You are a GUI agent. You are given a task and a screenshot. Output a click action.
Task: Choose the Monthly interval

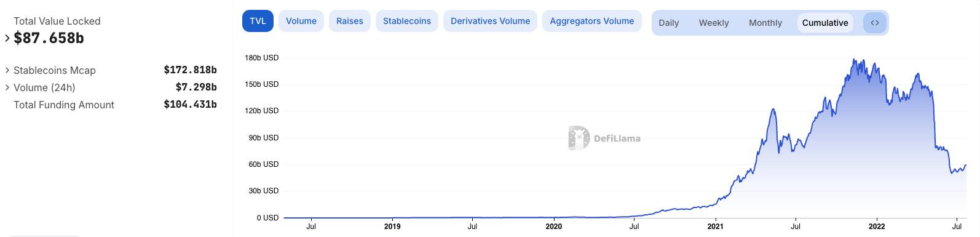tap(765, 23)
